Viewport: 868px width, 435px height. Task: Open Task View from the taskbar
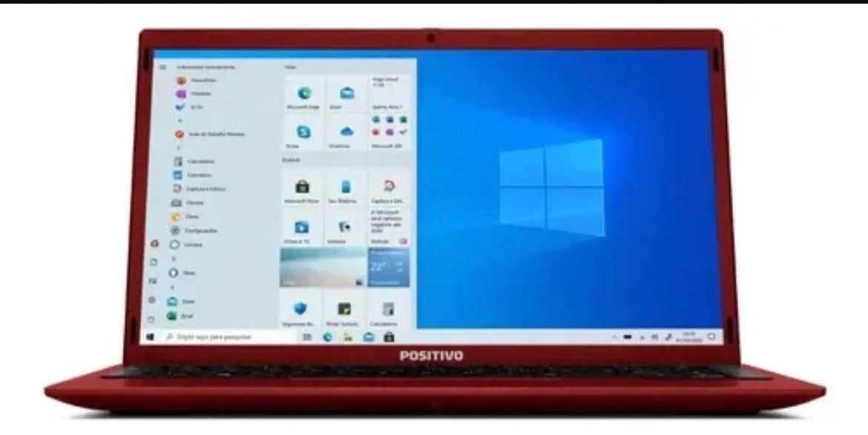pos(307,336)
